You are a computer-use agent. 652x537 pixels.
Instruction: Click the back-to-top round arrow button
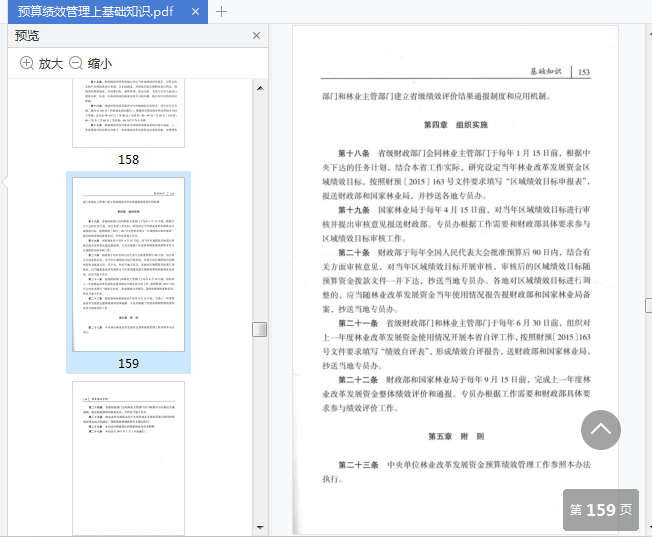point(601,430)
